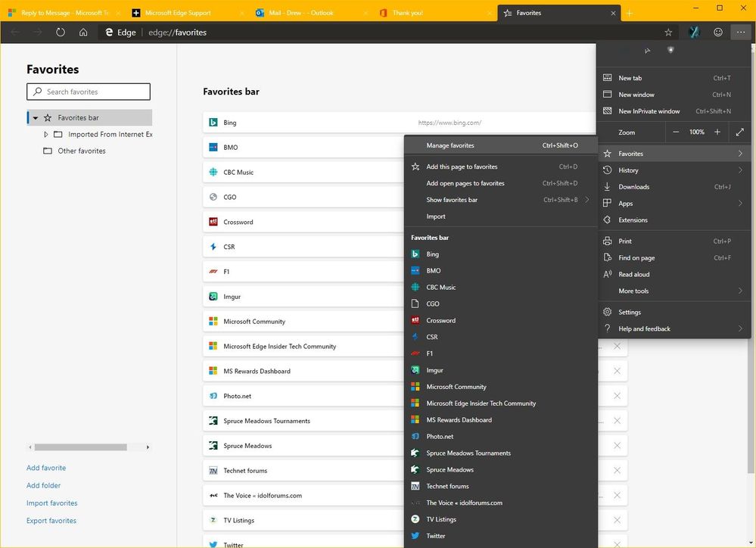Decrease zoom with minus button

coord(676,132)
